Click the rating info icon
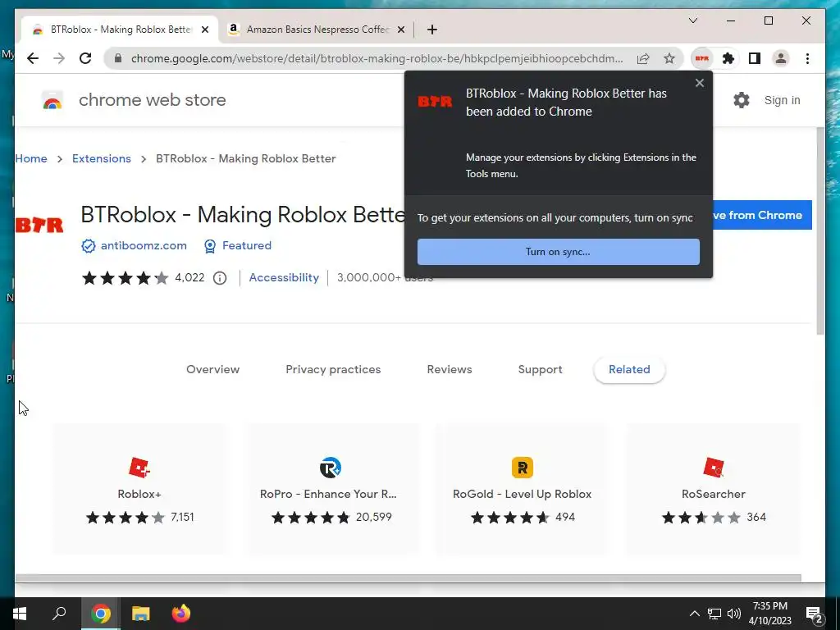The height and width of the screenshot is (630, 840). tap(220, 278)
